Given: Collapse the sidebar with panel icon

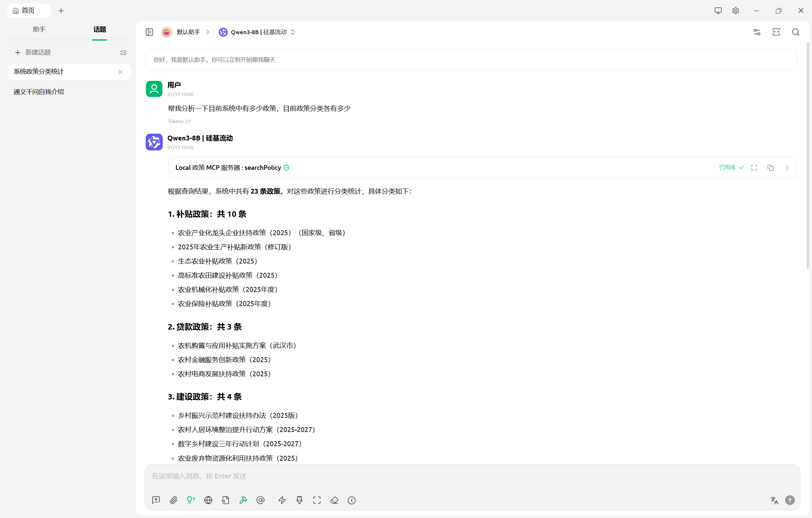Looking at the screenshot, I should [150, 32].
